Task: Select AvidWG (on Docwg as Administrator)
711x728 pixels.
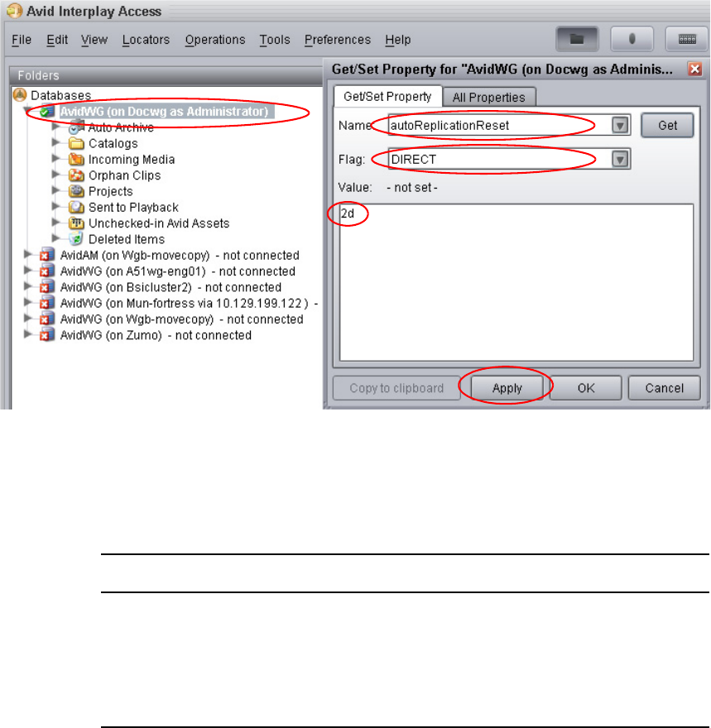Action: (x=165, y=112)
